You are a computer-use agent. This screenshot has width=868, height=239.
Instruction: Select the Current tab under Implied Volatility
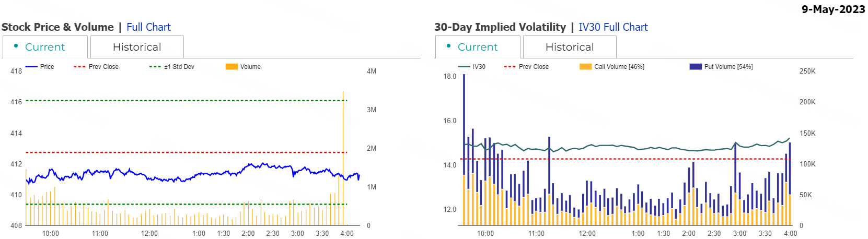[x=478, y=47]
